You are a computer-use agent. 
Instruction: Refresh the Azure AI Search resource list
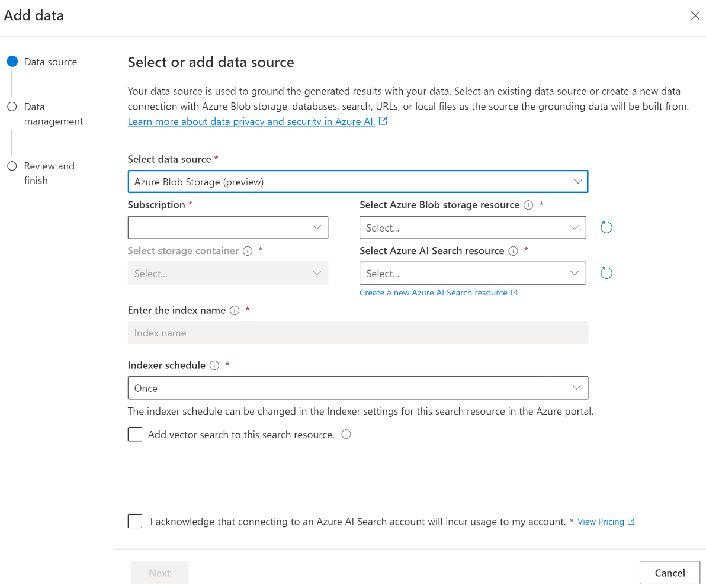tap(606, 273)
